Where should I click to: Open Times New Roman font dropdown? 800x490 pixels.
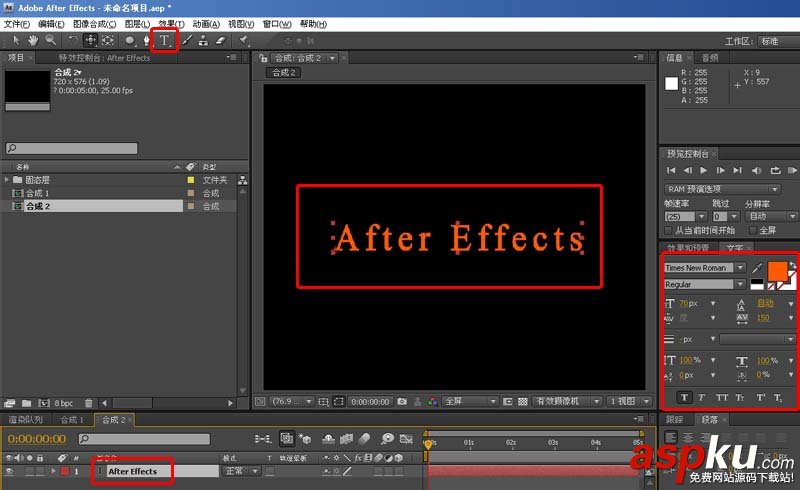740,268
